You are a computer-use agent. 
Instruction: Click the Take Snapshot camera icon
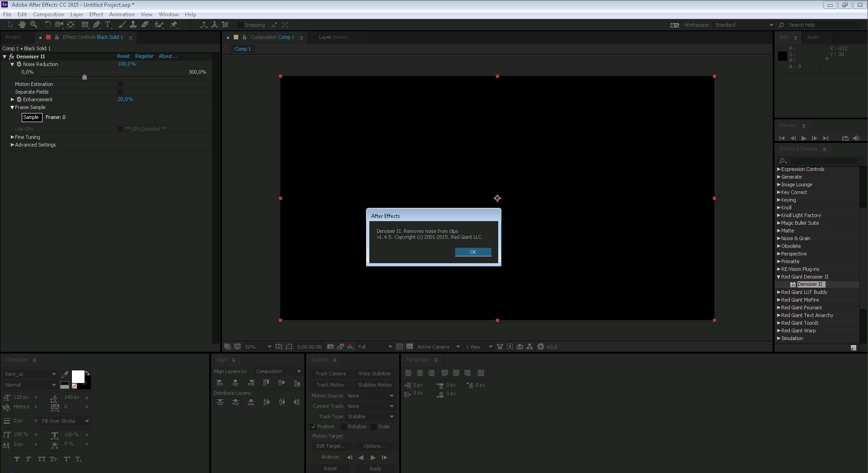pos(330,347)
